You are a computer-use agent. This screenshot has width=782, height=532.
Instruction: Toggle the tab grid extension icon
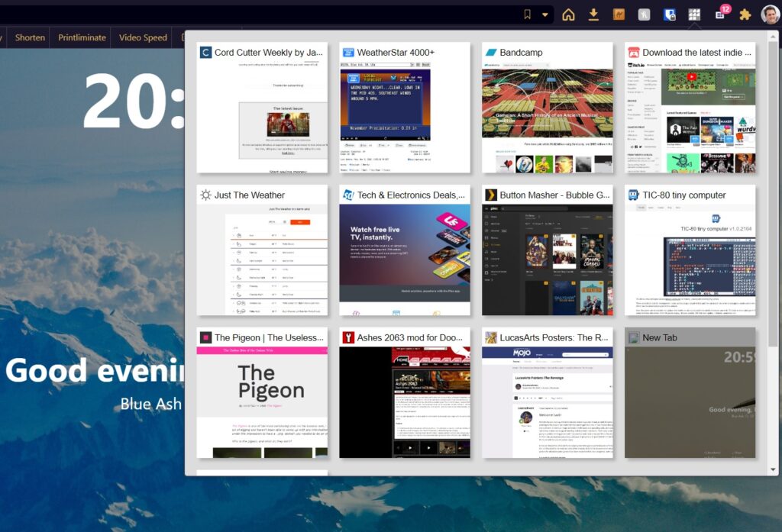[x=694, y=15]
